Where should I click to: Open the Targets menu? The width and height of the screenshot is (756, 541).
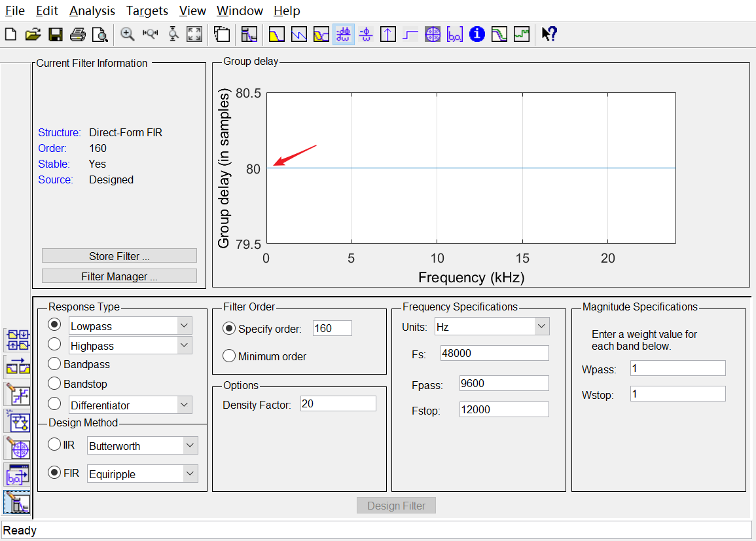147,10
